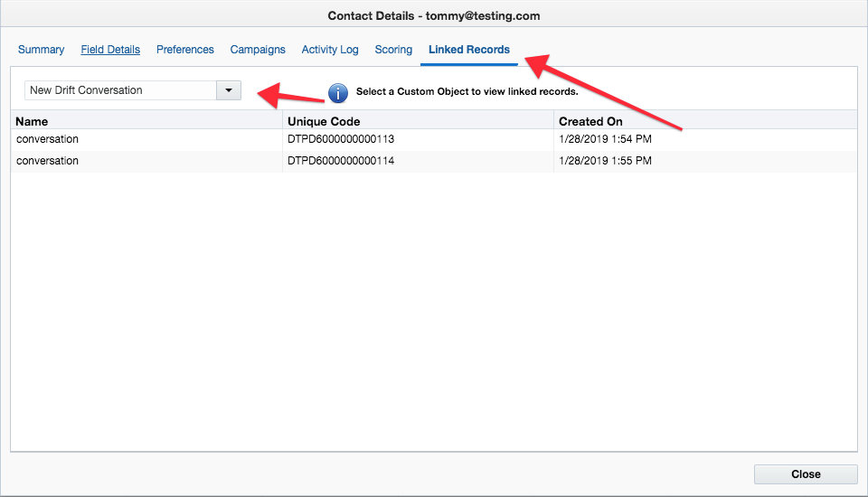Click unique code DTPD6000000000113
This screenshot has width=868, height=497.
341,139
